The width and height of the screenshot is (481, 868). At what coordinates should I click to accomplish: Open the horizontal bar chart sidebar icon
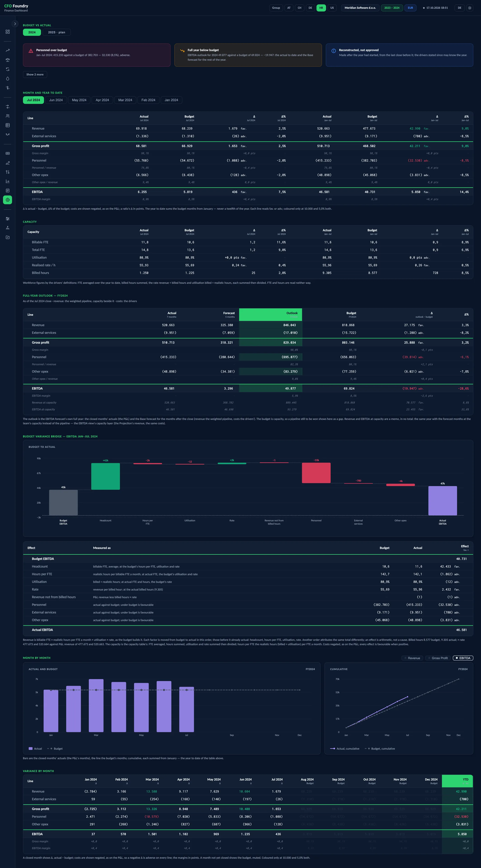(x=7, y=181)
